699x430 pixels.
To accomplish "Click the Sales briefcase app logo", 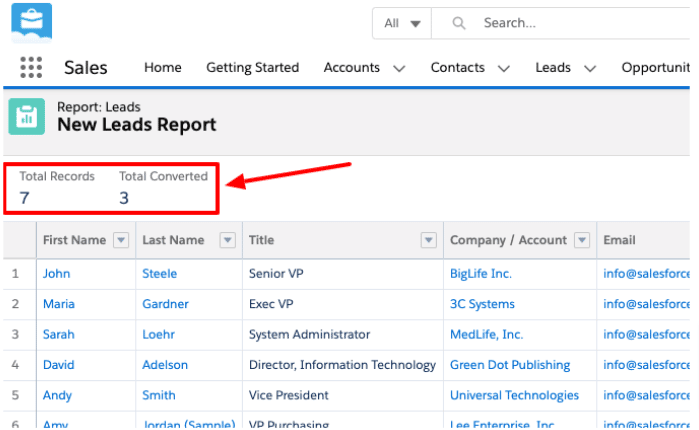I will [x=32, y=22].
